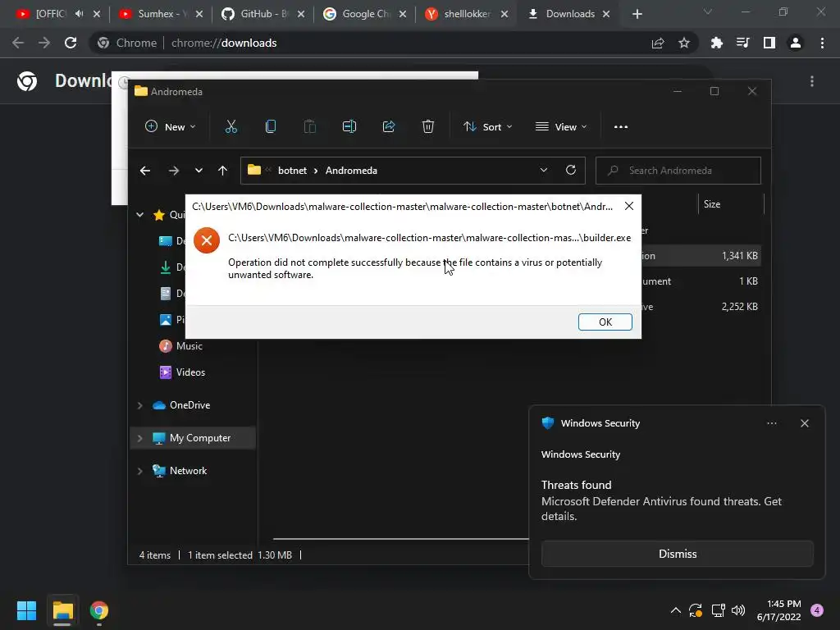Bookmark this page with the star icon
Image resolution: width=840 pixels, height=630 pixels.
(684, 43)
